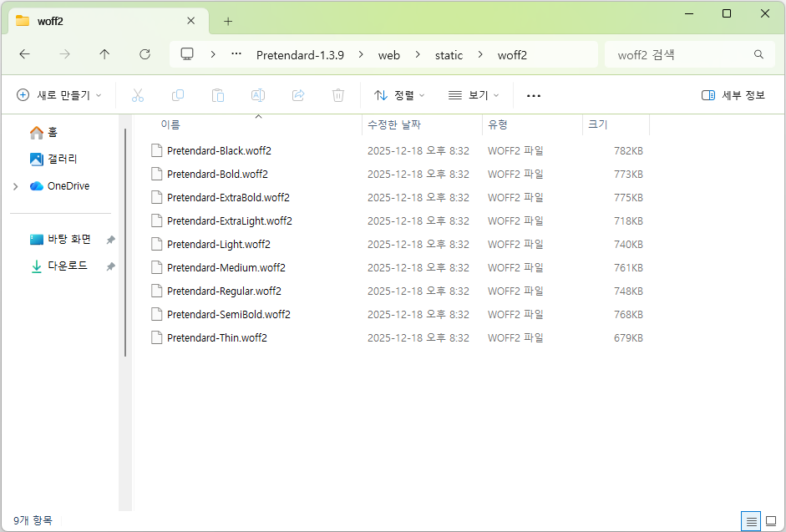Viewport: 786px width, 532px height.
Task: Click the navigation pane scrollbar
Action: click(125, 243)
